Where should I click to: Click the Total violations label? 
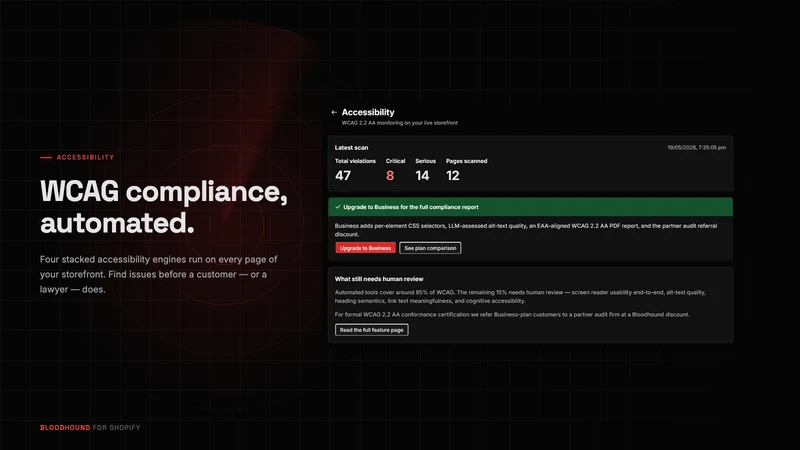coord(355,161)
